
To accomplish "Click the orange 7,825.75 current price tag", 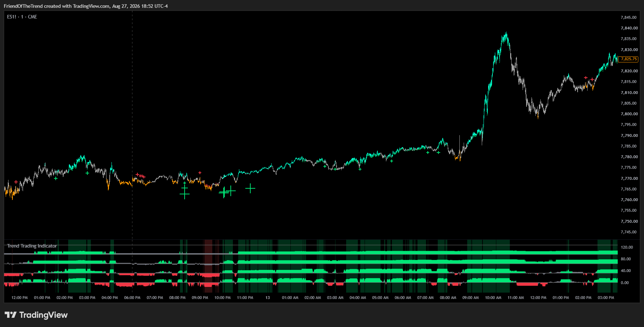I will tap(629, 59).
